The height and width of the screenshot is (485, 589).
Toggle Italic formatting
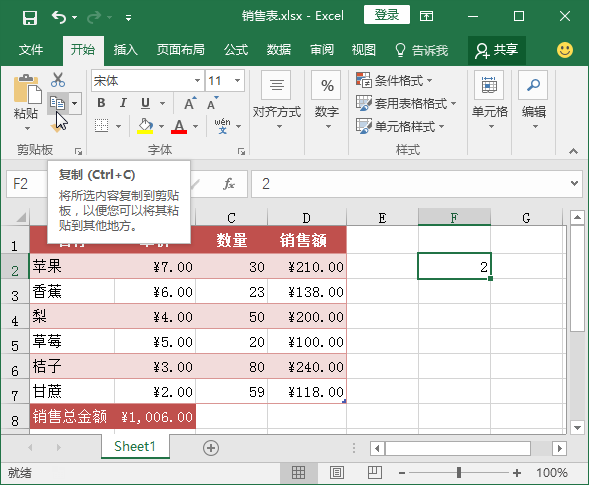point(123,103)
